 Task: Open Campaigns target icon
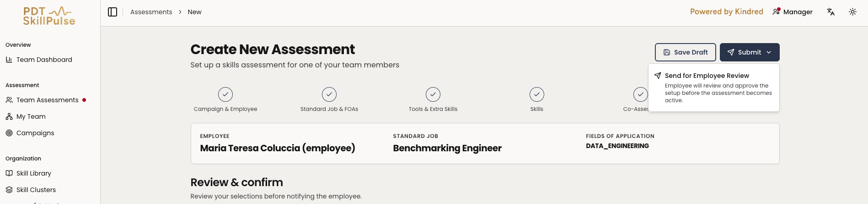(x=9, y=133)
